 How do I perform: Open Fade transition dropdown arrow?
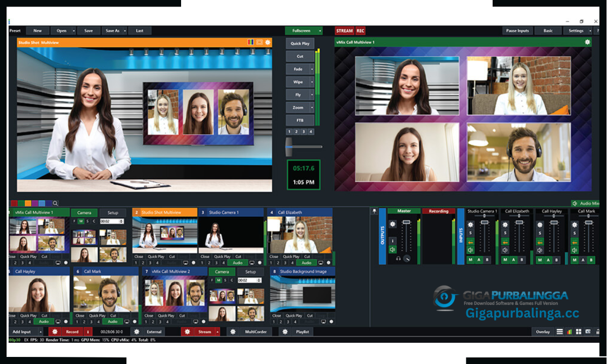coord(312,69)
